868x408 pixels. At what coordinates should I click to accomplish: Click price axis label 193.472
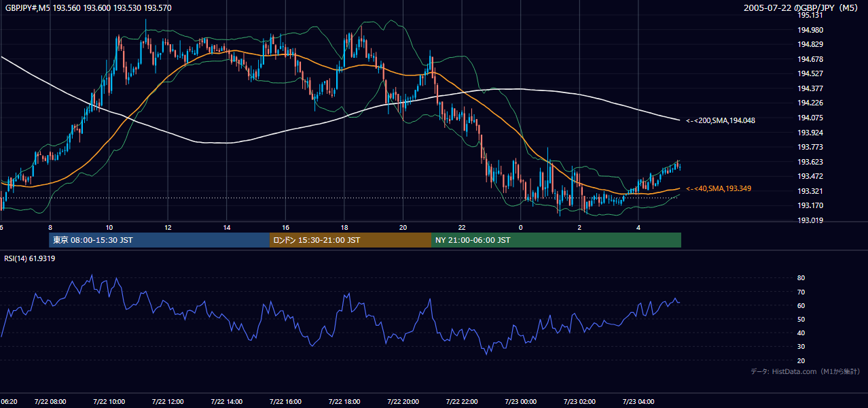[x=810, y=176]
